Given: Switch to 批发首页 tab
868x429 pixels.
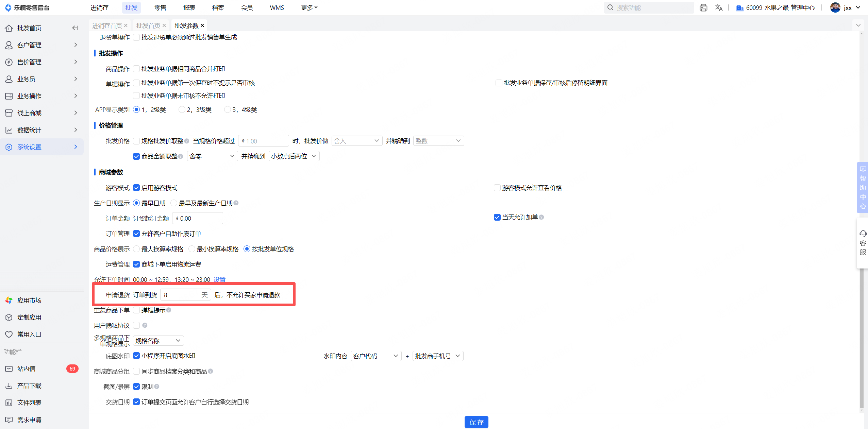Looking at the screenshot, I should click(148, 25).
